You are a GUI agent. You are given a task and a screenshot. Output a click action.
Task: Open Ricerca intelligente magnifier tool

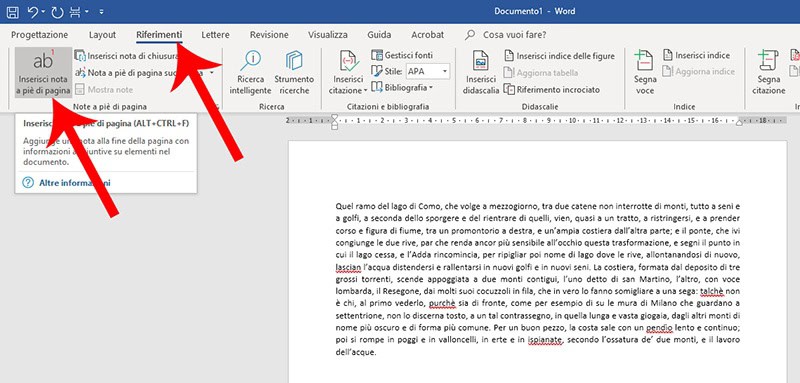pos(251,72)
